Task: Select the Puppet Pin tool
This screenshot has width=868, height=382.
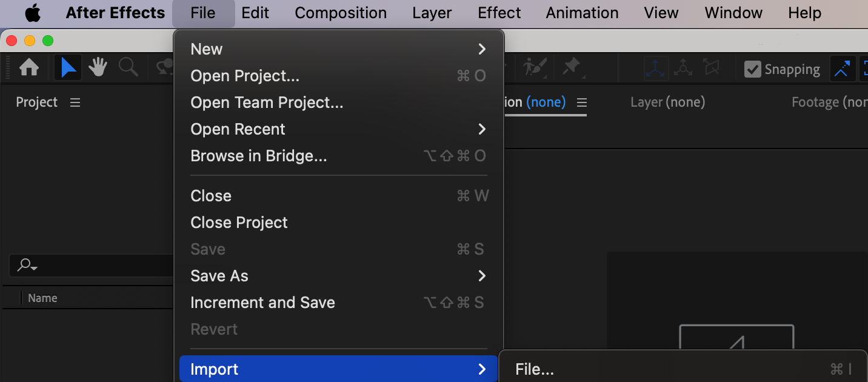Action: [x=572, y=68]
